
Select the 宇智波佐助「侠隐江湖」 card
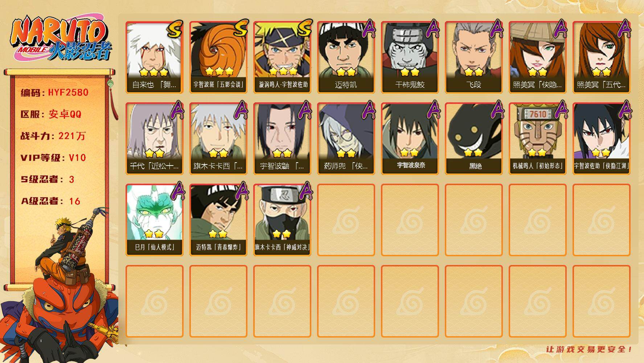[x=601, y=138]
